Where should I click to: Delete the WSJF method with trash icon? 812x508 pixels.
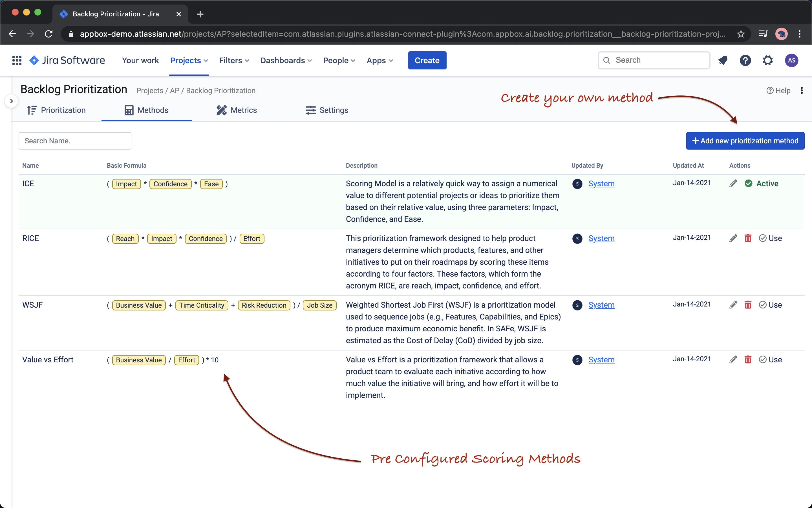pyautogui.click(x=748, y=305)
